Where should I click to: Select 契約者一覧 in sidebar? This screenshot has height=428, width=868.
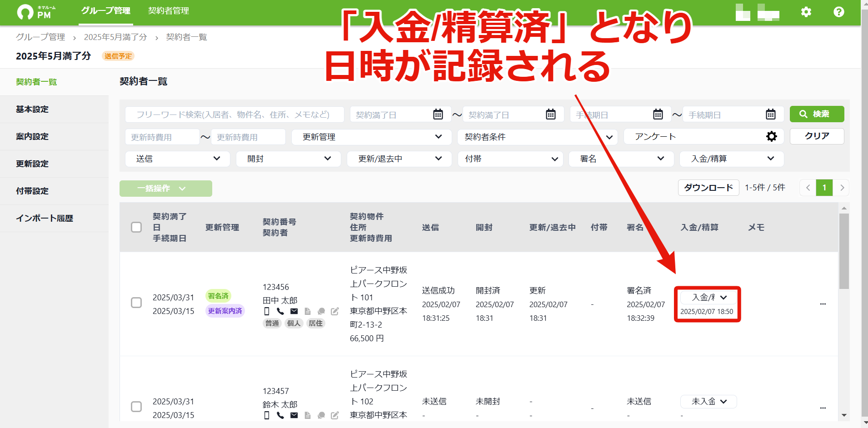click(54, 82)
